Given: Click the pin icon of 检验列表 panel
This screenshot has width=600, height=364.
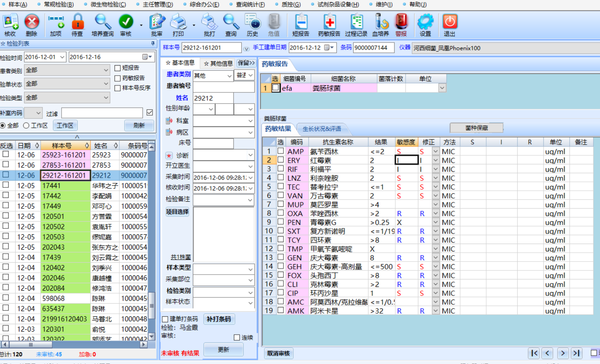Looking at the screenshot, I should pos(153,44).
